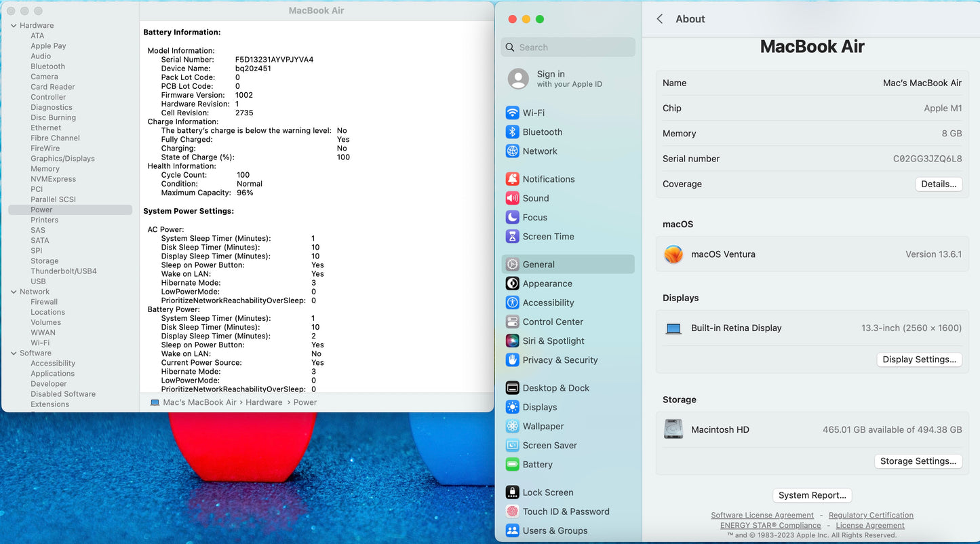This screenshot has width=980, height=544.
Task: Select Memory in the Hardware list
Action: (x=45, y=169)
